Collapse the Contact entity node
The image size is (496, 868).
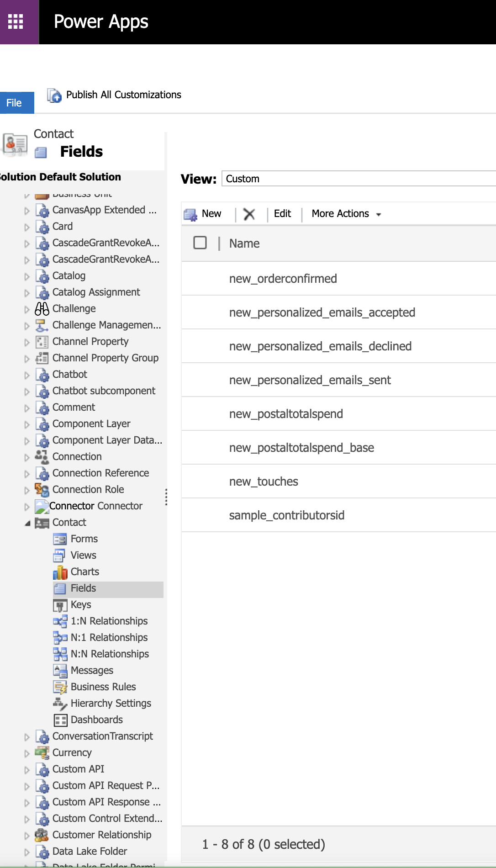coord(27,523)
